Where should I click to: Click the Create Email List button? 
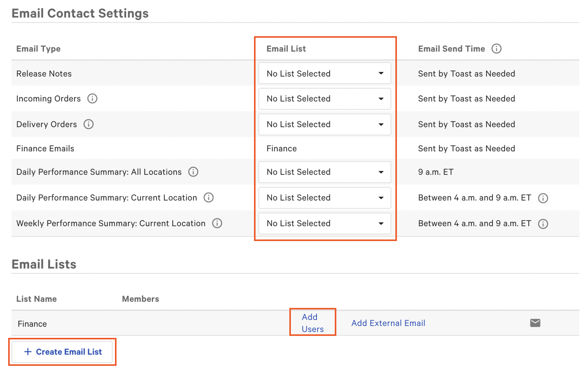[x=62, y=351]
